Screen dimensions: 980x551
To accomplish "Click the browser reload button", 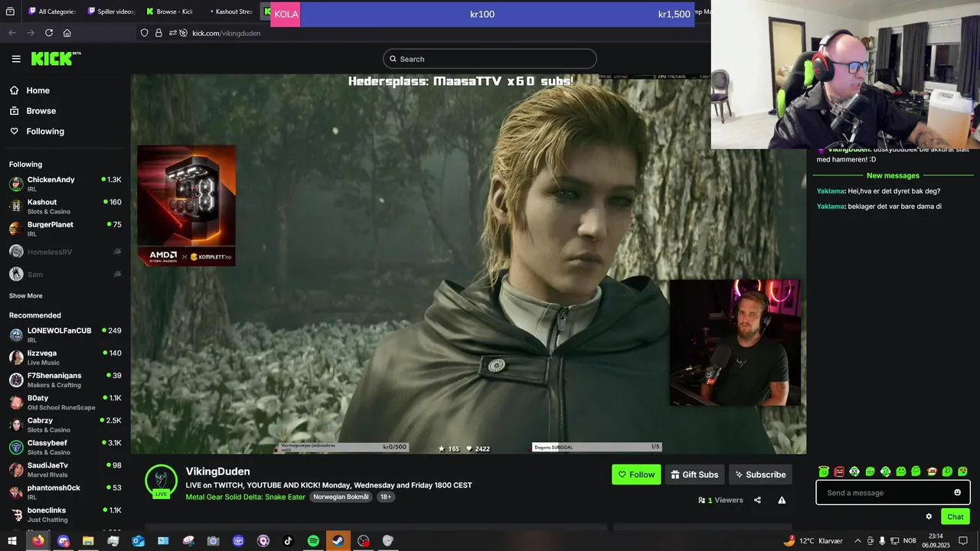I will [x=49, y=33].
